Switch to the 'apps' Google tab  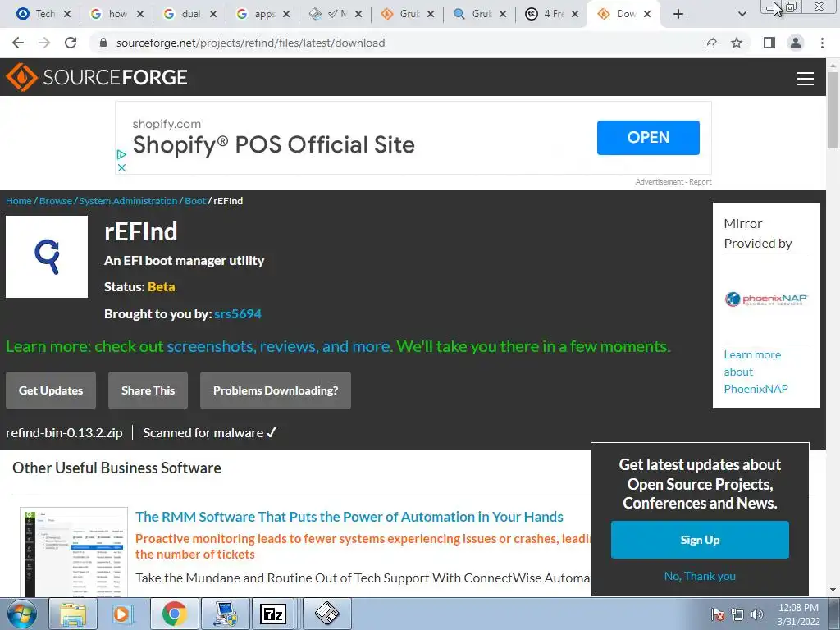(x=256, y=14)
